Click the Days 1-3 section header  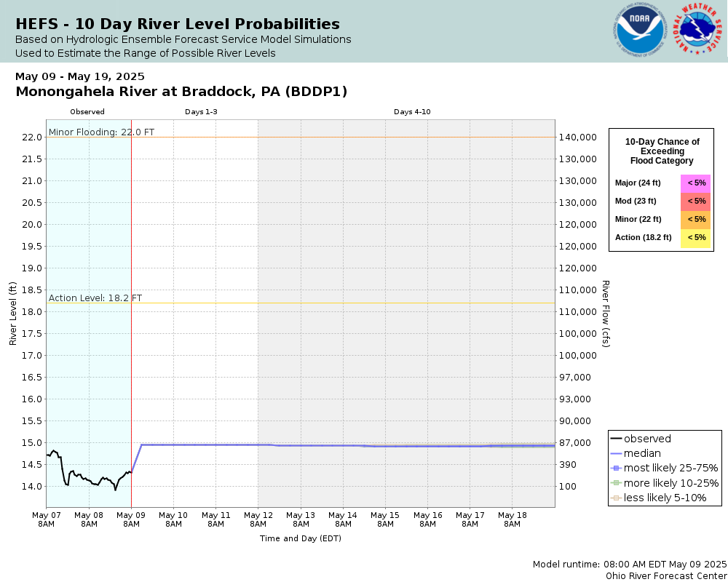click(201, 112)
